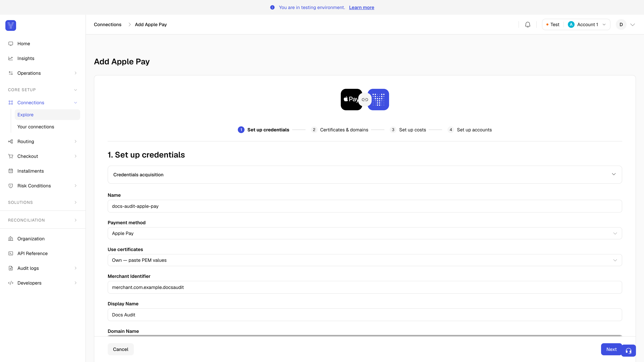
Task: Click Connections breadcrumb link
Action: 108,24
